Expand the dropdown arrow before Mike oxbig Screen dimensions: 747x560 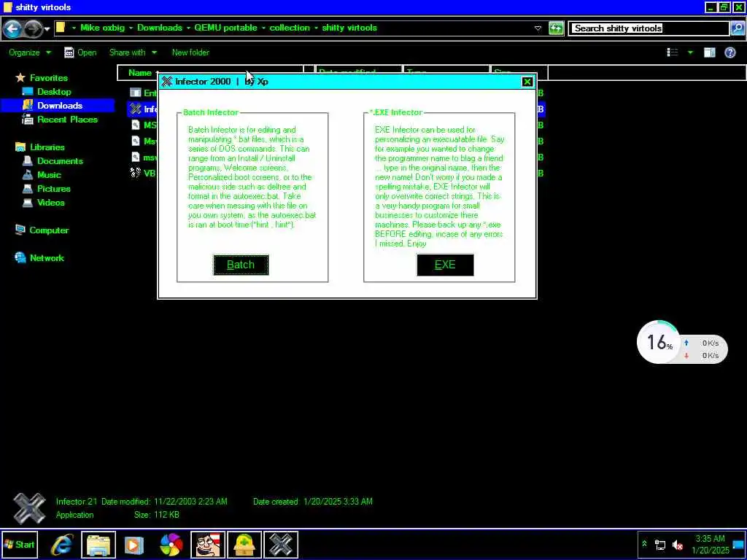click(x=74, y=28)
